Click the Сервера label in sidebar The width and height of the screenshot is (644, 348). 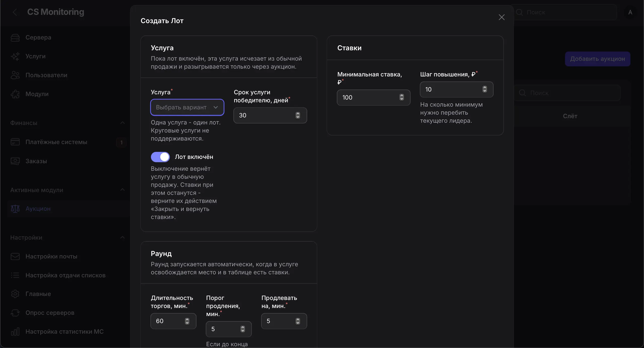tap(38, 37)
